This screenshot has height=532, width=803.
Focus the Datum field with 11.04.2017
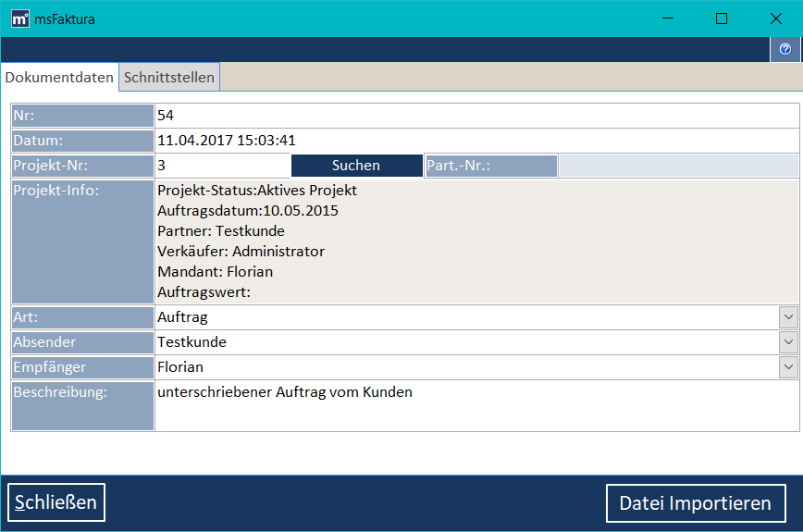click(x=476, y=141)
